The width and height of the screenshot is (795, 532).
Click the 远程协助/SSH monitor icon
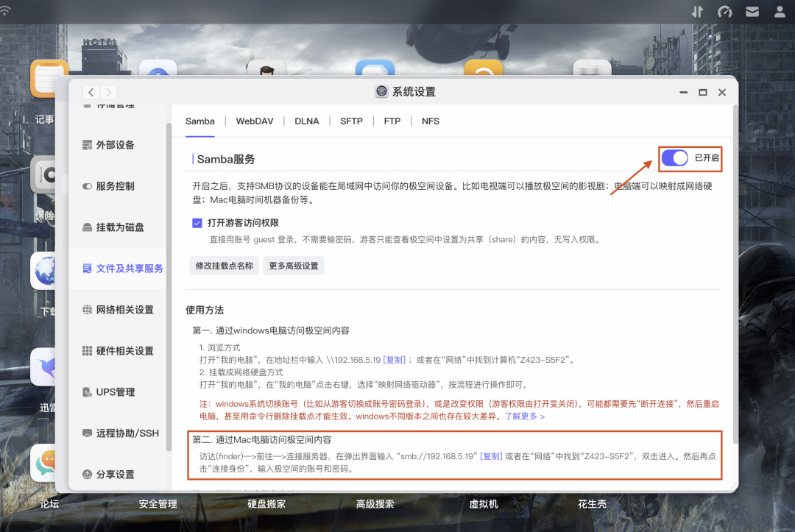pos(87,433)
